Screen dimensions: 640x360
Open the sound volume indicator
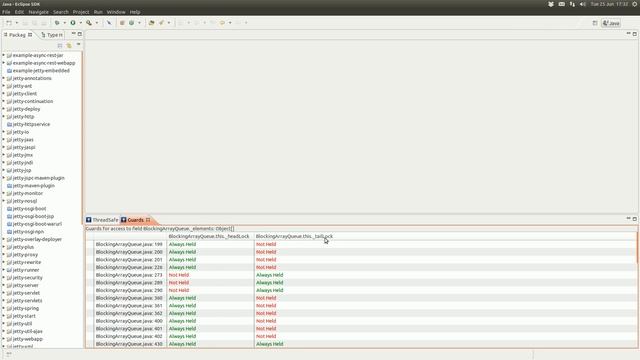tap(582, 4)
